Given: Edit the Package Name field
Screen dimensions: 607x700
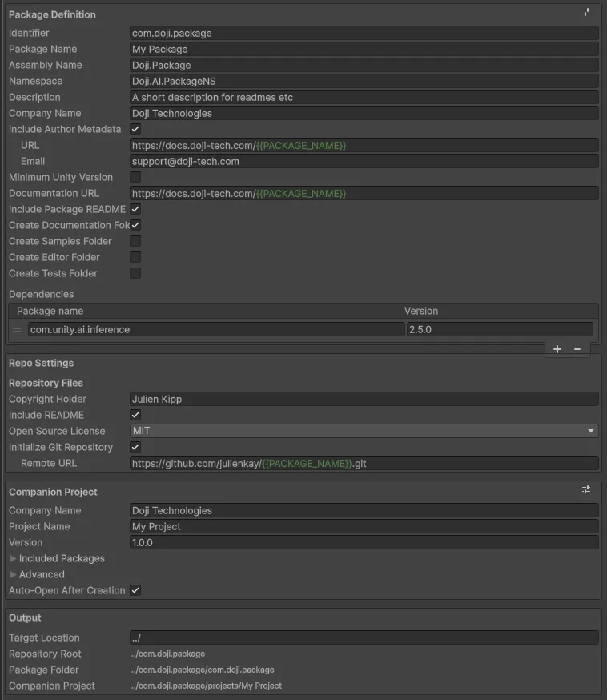Looking at the screenshot, I should (x=364, y=49).
